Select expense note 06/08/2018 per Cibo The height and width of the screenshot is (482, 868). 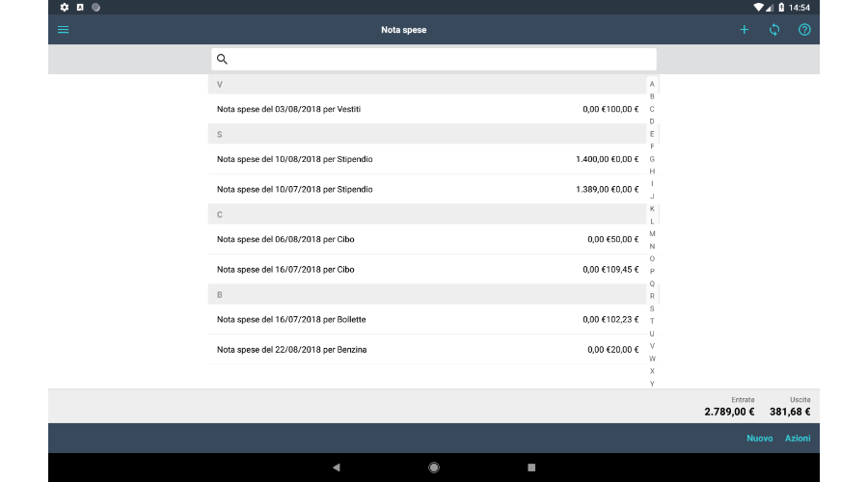pos(426,239)
